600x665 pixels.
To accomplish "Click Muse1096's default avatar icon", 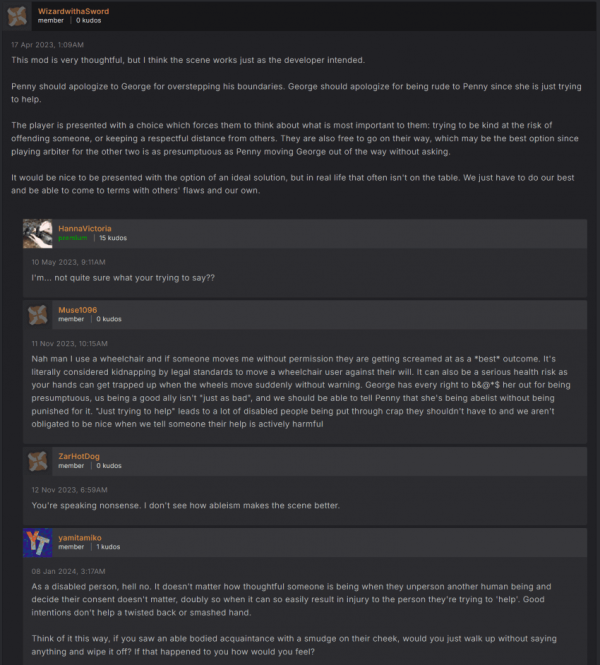I will tap(38, 315).
